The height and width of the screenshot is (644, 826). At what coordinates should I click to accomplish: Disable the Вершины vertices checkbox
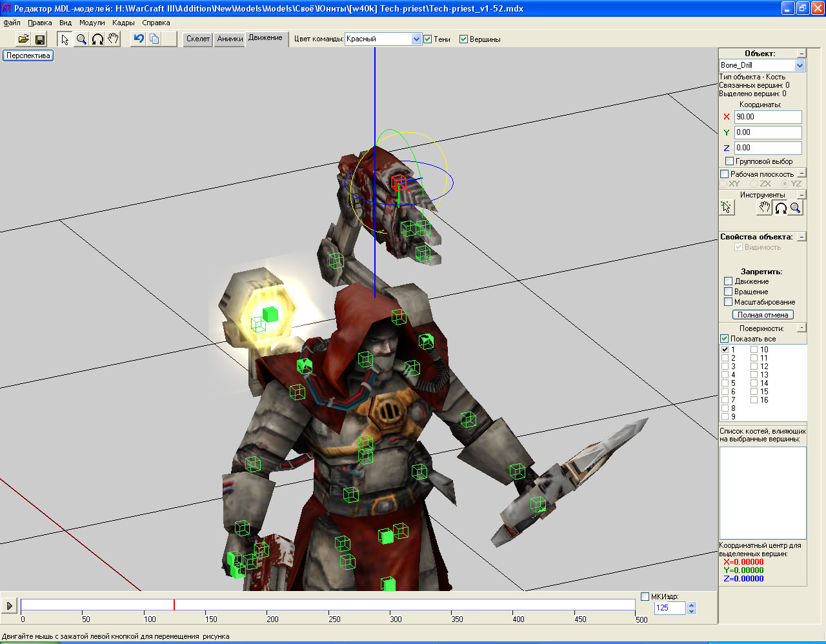[463, 39]
